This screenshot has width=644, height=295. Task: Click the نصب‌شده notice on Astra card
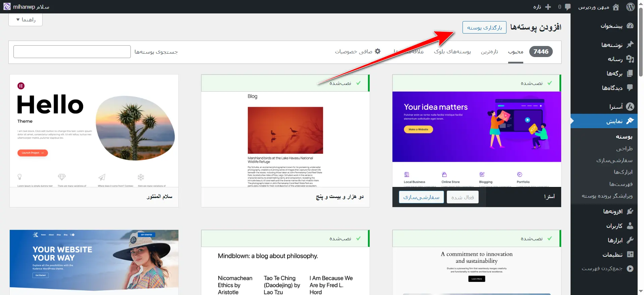pyautogui.click(x=477, y=83)
